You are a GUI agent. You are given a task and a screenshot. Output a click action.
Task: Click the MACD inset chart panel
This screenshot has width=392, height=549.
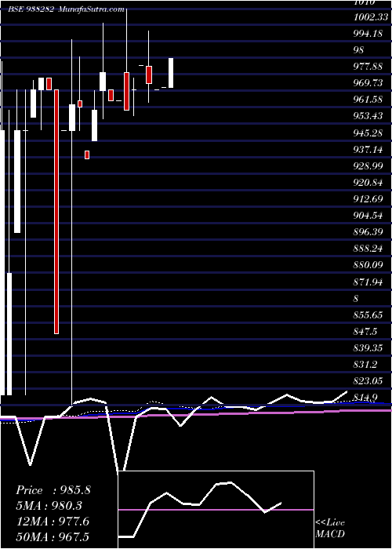(x=216, y=510)
